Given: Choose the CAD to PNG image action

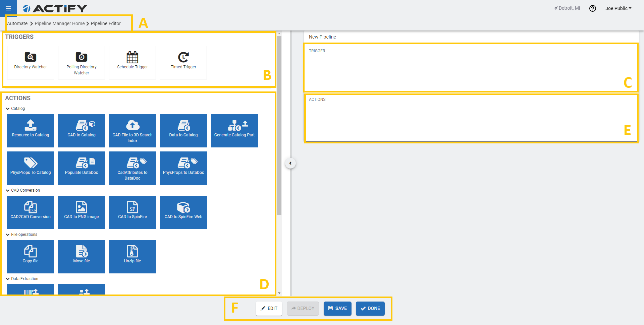Looking at the screenshot, I should pyautogui.click(x=82, y=212).
